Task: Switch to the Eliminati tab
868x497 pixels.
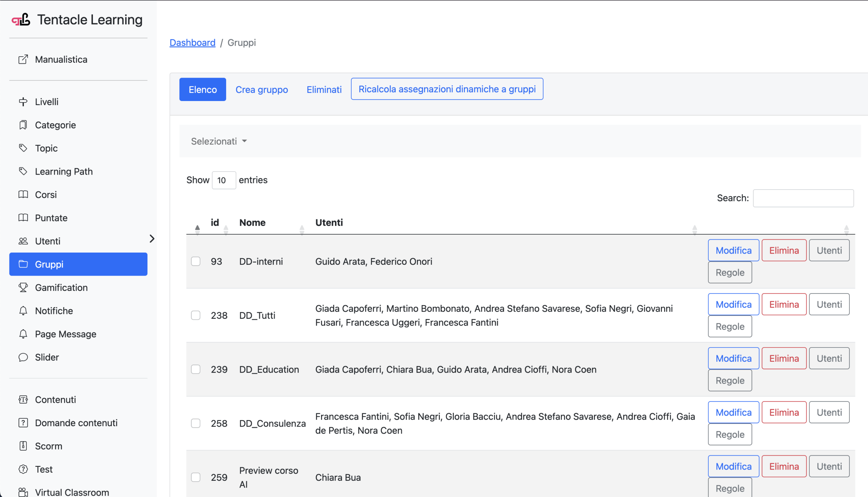Action: (323, 90)
